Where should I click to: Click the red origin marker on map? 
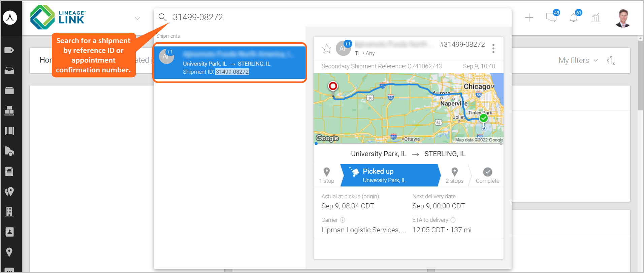333,87
